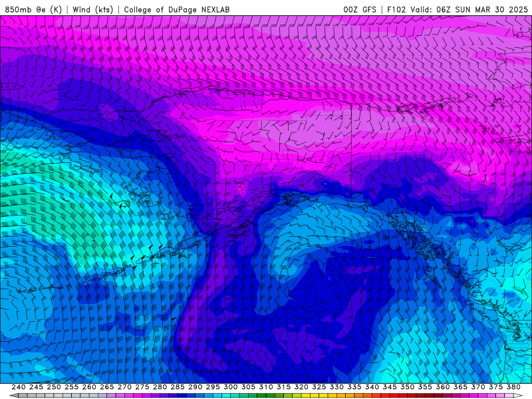Click the 240 colorbar value label
532x399 pixels.
pyautogui.click(x=19, y=387)
